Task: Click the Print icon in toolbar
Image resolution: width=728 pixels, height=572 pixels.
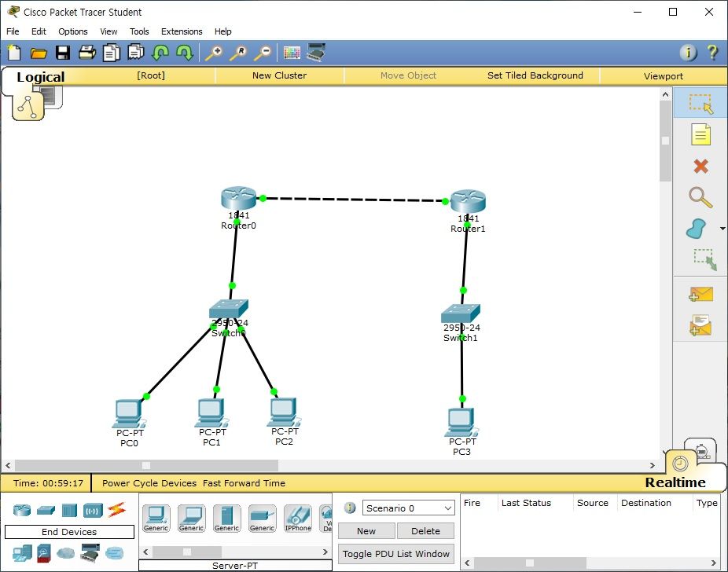Action: 86,53
